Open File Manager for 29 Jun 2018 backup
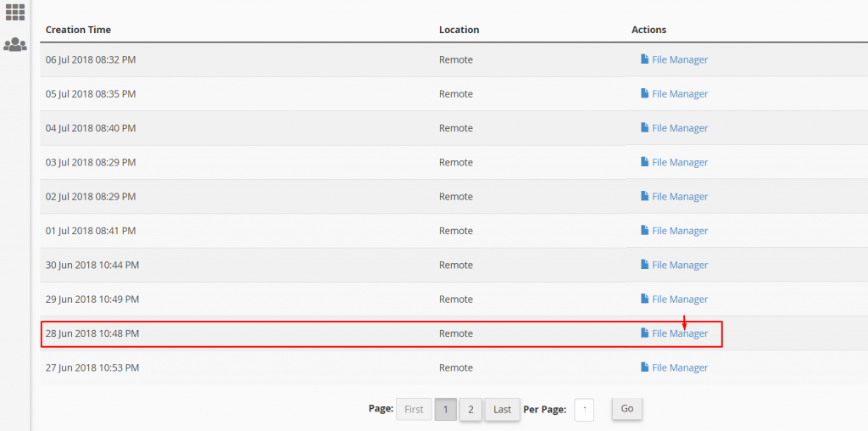This screenshot has height=431, width=868. (x=679, y=299)
